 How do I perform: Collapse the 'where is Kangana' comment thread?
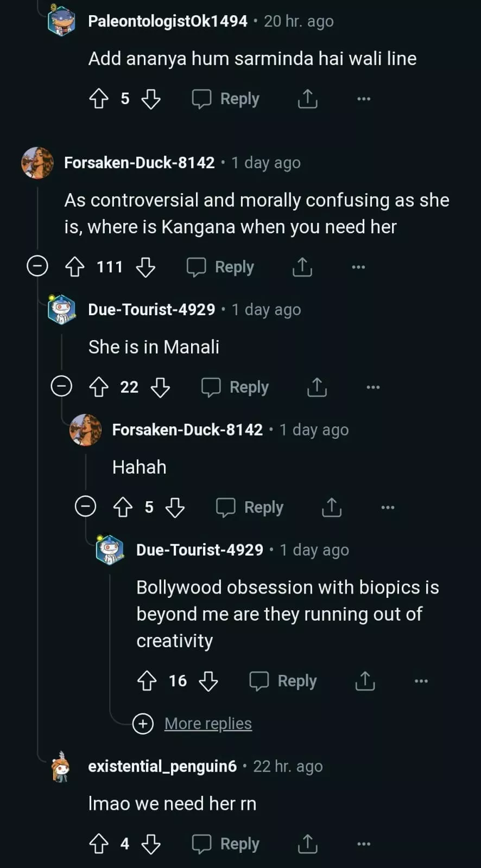click(x=37, y=266)
